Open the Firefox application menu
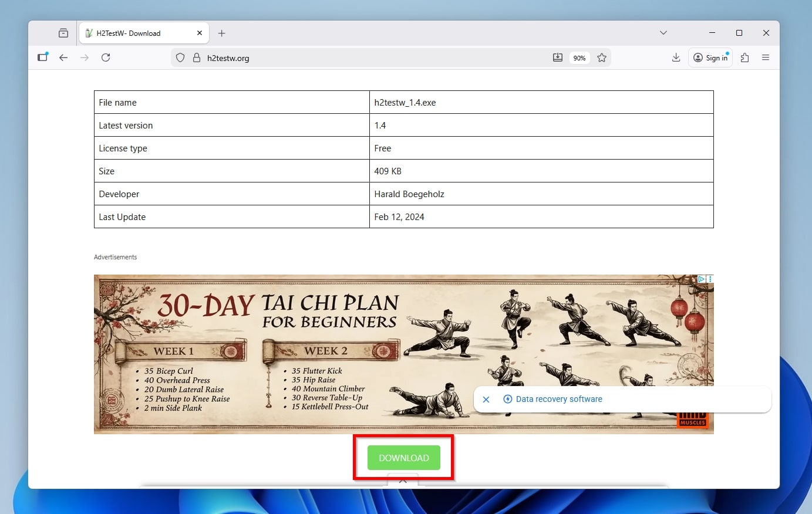The image size is (812, 514). coord(766,58)
